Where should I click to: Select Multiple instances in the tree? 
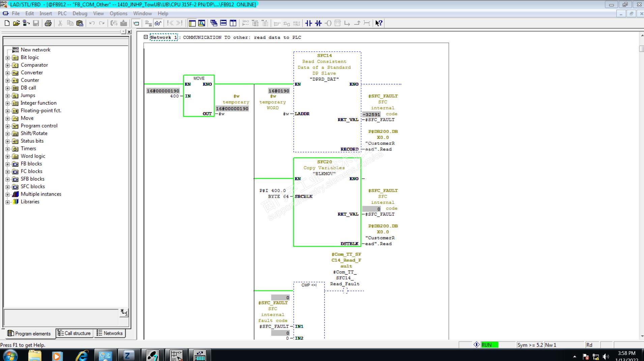pyautogui.click(x=41, y=194)
